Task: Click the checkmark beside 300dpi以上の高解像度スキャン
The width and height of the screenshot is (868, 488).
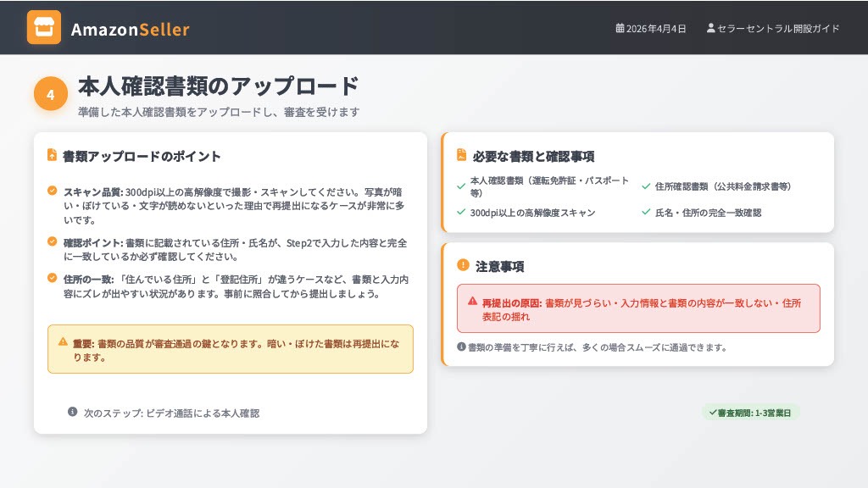Action: point(461,212)
